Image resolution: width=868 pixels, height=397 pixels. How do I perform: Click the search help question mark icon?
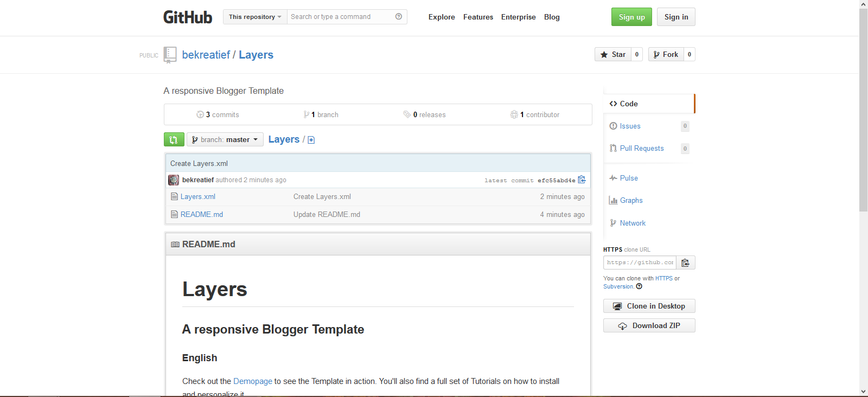tap(399, 17)
